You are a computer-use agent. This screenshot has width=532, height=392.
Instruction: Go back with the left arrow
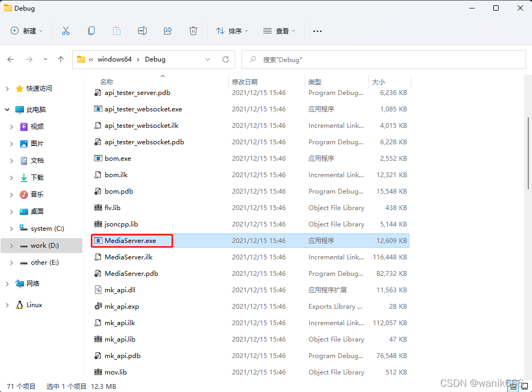click(x=11, y=59)
